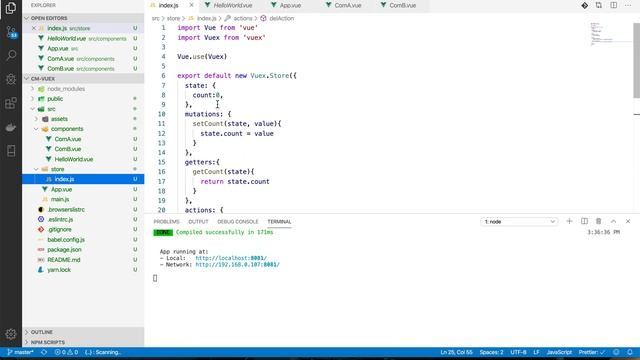Open notifications bell in status bar
Image resolution: width=640 pixels, height=360 pixels.
pos(630,352)
